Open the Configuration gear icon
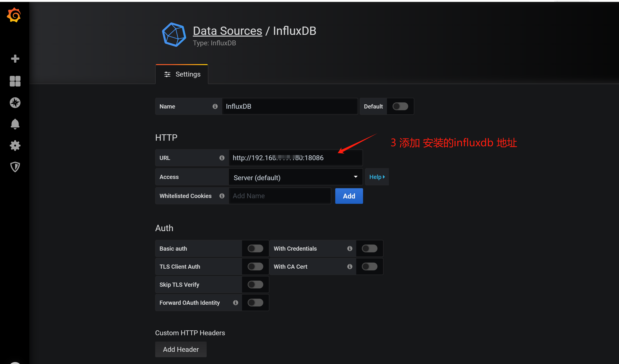 click(15, 146)
